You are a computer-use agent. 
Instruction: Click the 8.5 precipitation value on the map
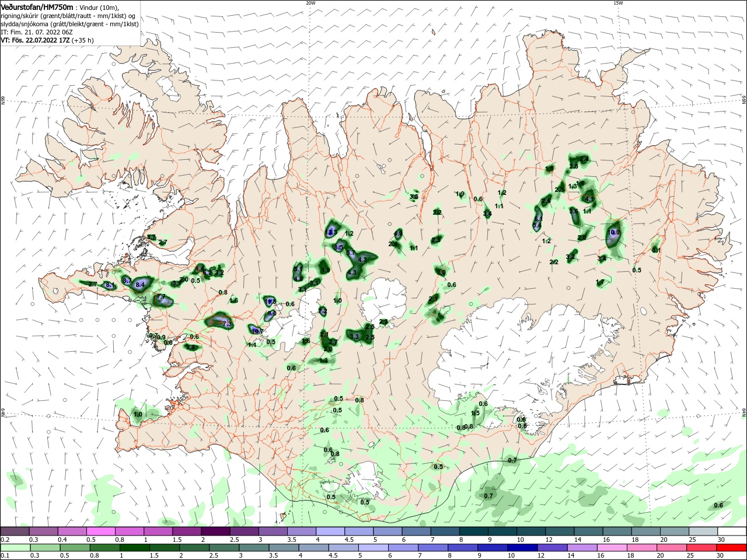pyautogui.click(x=338, y=247)
